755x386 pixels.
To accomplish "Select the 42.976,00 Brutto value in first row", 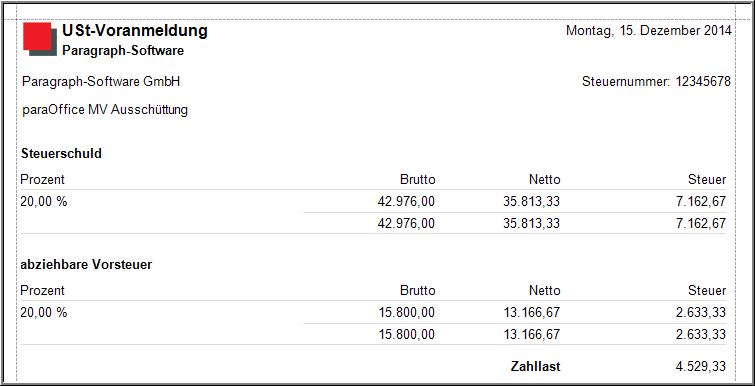I will (406, 202).
